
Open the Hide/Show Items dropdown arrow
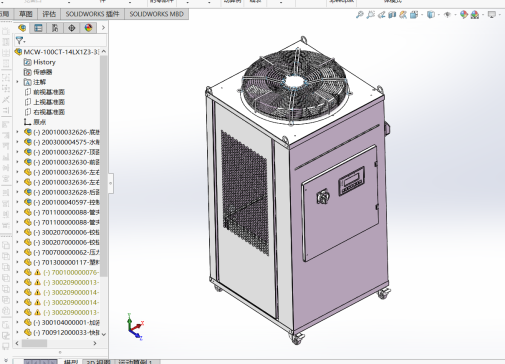pos(455,15)
